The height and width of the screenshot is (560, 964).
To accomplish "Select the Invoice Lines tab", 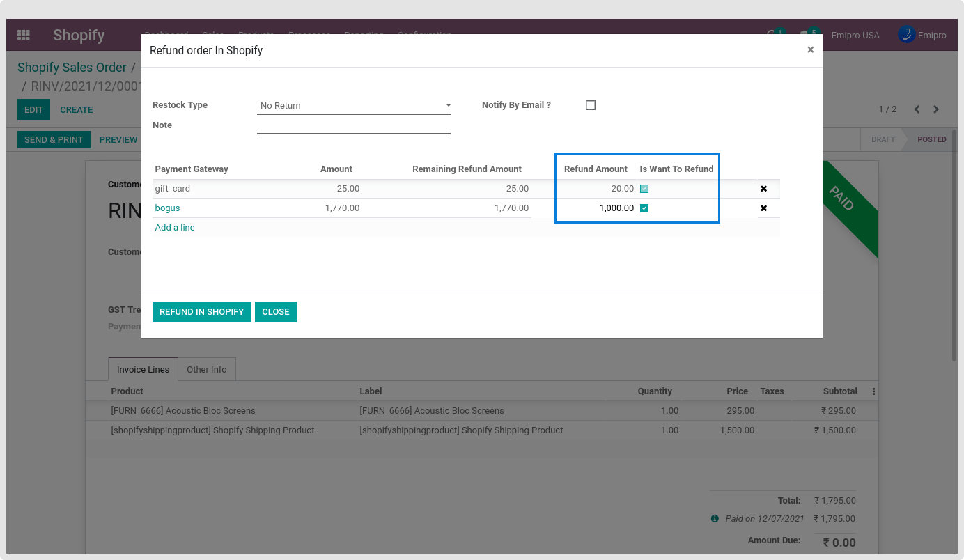I will click(x=143, y=370).
